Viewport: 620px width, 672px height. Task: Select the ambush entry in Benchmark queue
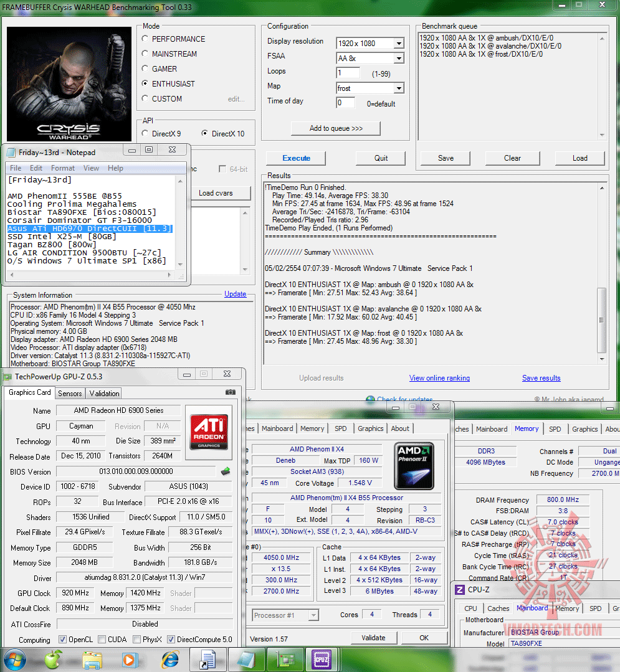coord(486,38)
